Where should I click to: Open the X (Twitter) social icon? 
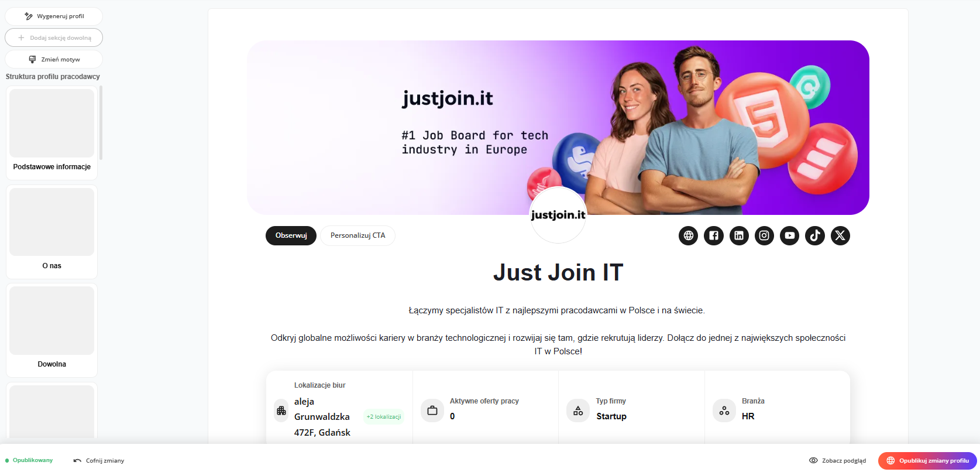point(840,235)
